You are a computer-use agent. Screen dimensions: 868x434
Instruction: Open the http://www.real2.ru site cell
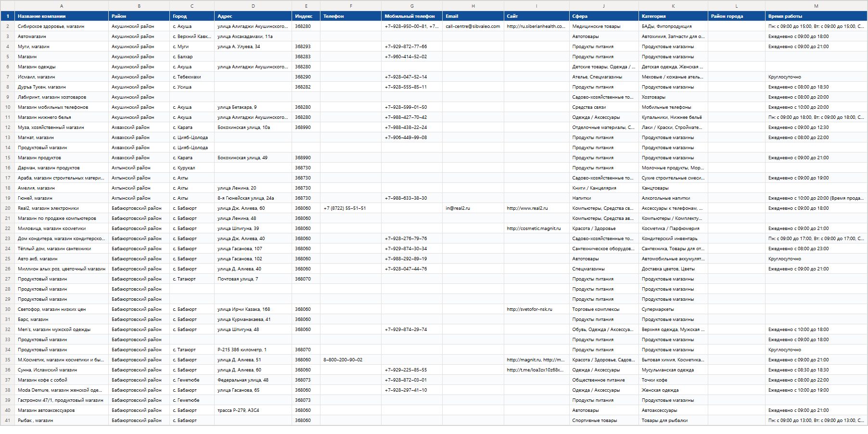[536, 208]
